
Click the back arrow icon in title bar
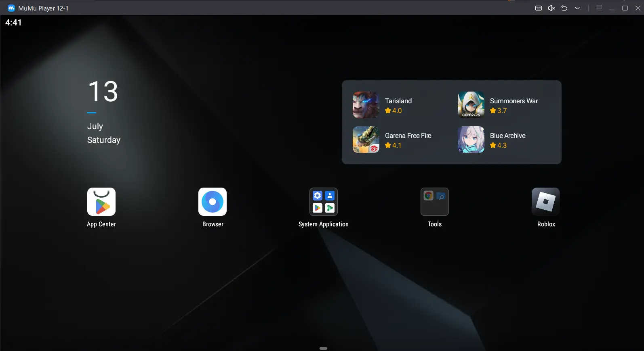click(x=564, y=8)
